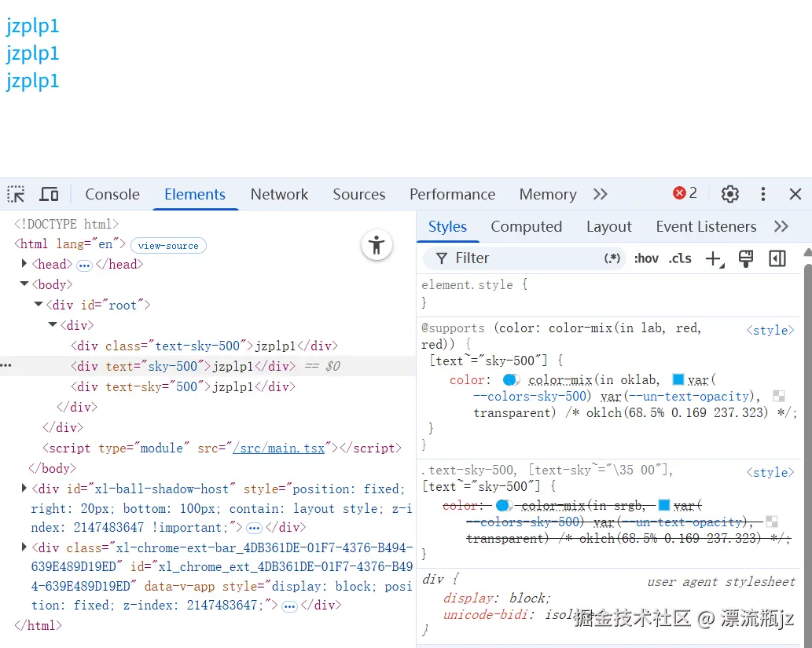Show more Styles sidebar tabs chevron
Screen dimensions: 812x648
click(x=781, y=226)
